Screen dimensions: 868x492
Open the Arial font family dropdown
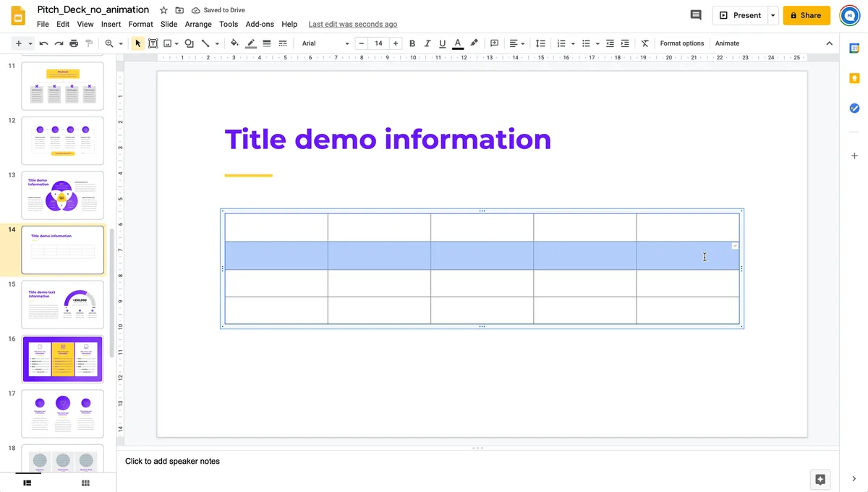click(x=325, y=43)
